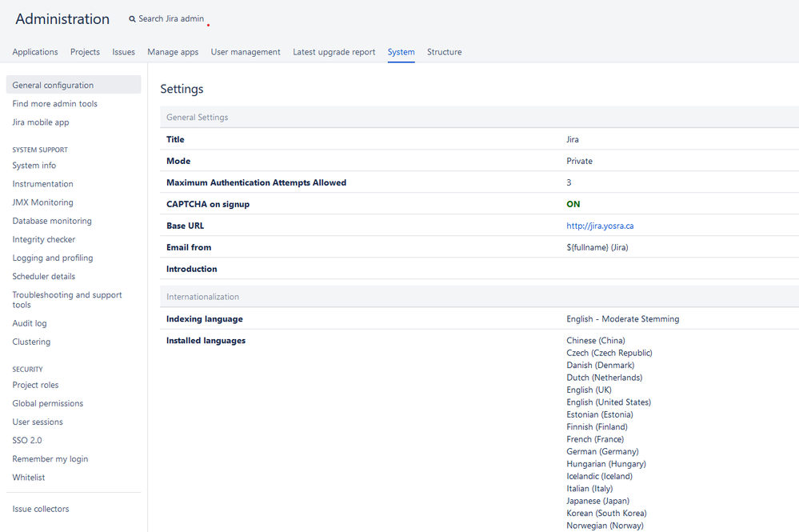799x532 pixels.
Task: Select Icelandic (Iceland) language entry
Action: [599, 477]
